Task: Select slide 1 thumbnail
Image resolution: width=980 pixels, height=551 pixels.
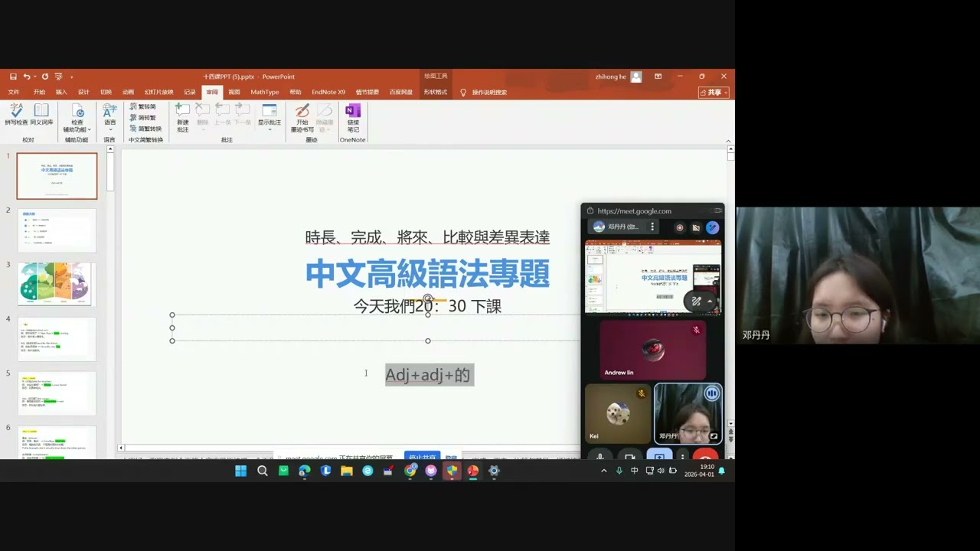Action: 57,176
